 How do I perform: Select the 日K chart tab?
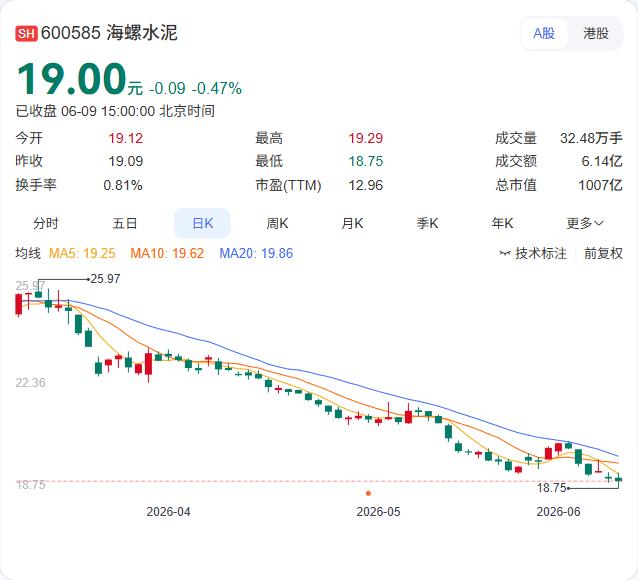[202, 223]
